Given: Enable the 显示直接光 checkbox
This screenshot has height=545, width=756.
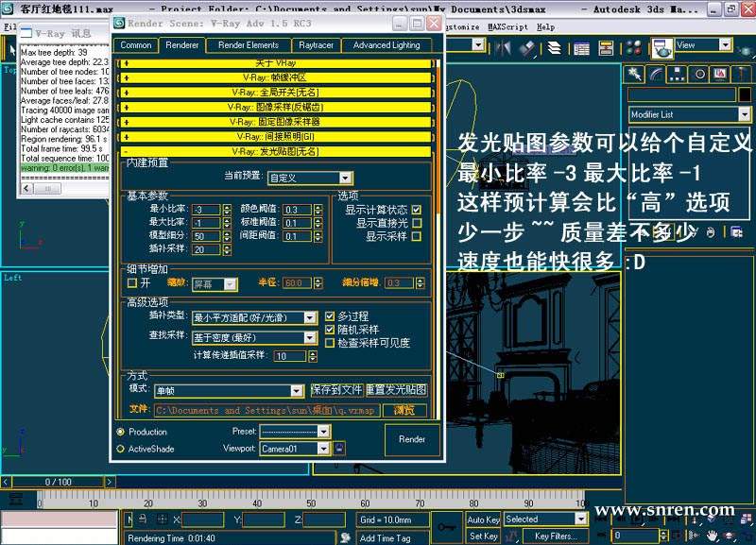Looking at the screenshot, I should tap(417, 223).
